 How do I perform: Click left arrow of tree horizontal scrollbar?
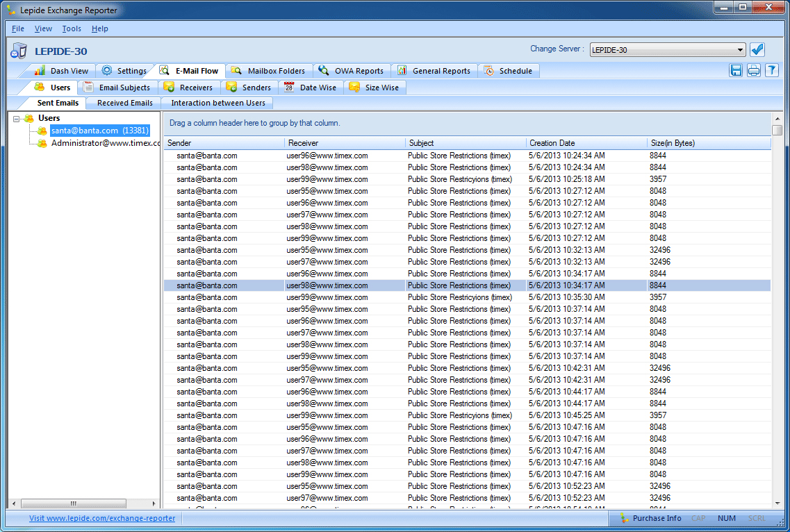point(14,504)
